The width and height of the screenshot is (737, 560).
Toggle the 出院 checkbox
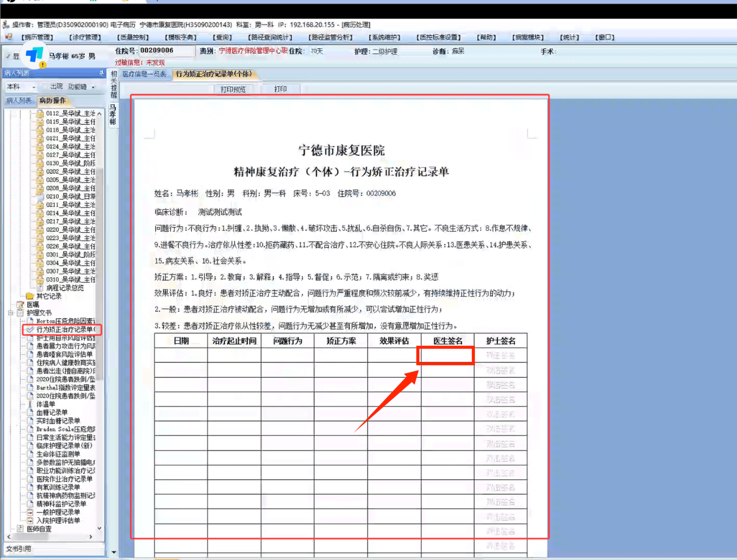click(x=44, y=86)
